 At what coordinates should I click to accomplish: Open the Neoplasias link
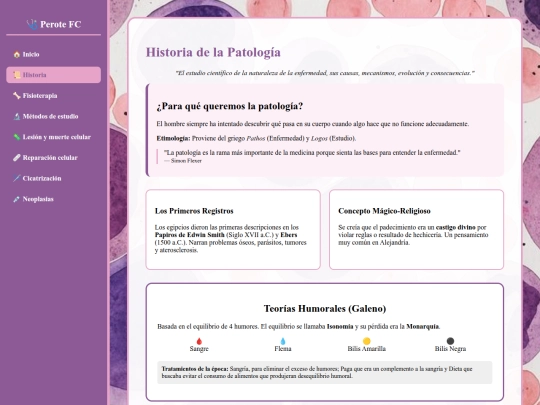point(53,199)
